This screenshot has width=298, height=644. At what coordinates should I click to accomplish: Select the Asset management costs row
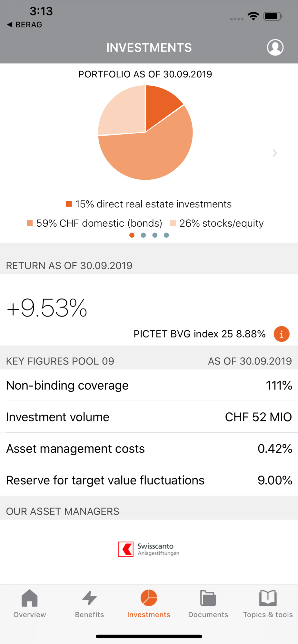click(149, 449)
